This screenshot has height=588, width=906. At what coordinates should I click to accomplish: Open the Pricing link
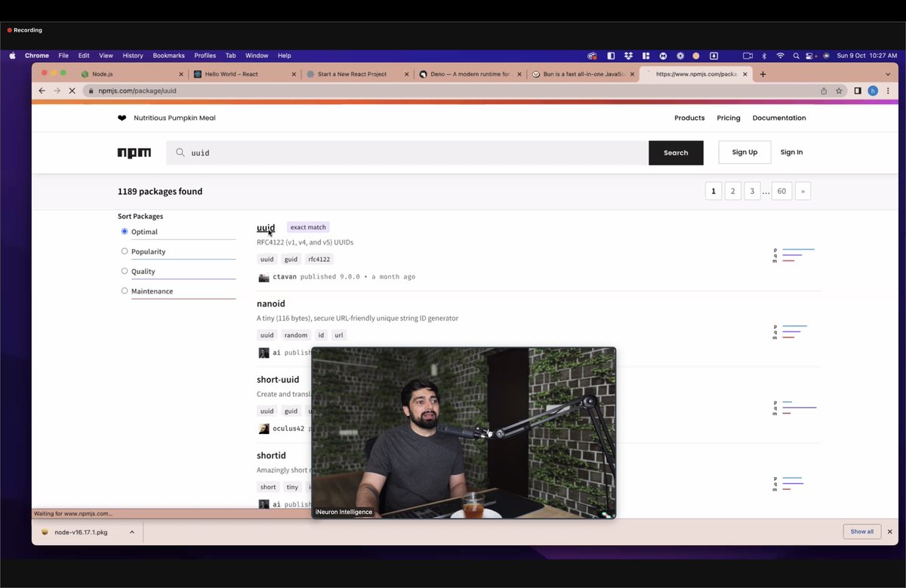click(x=729, y=118)
